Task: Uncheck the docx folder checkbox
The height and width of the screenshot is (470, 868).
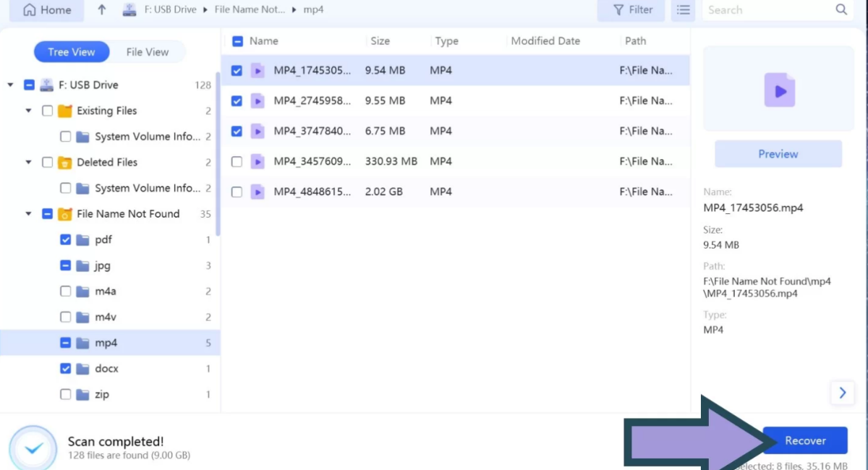Action: [65, 369]
